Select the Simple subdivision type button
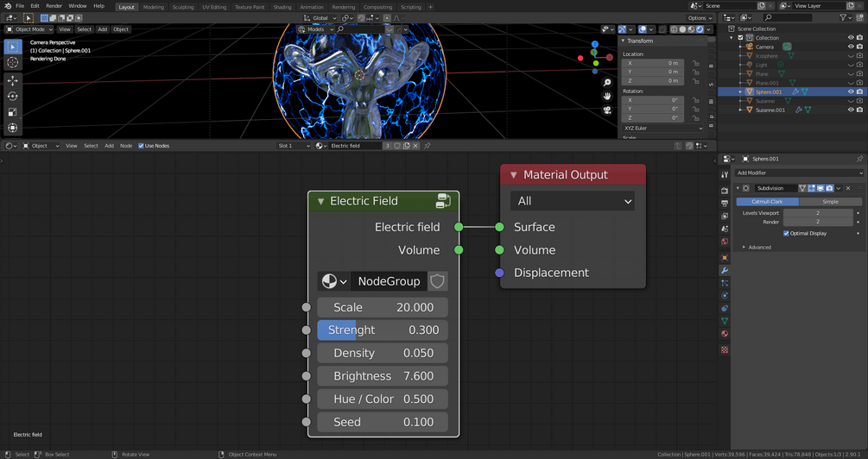The height and width of the screenshot is (459, 868). pos(830,202)
